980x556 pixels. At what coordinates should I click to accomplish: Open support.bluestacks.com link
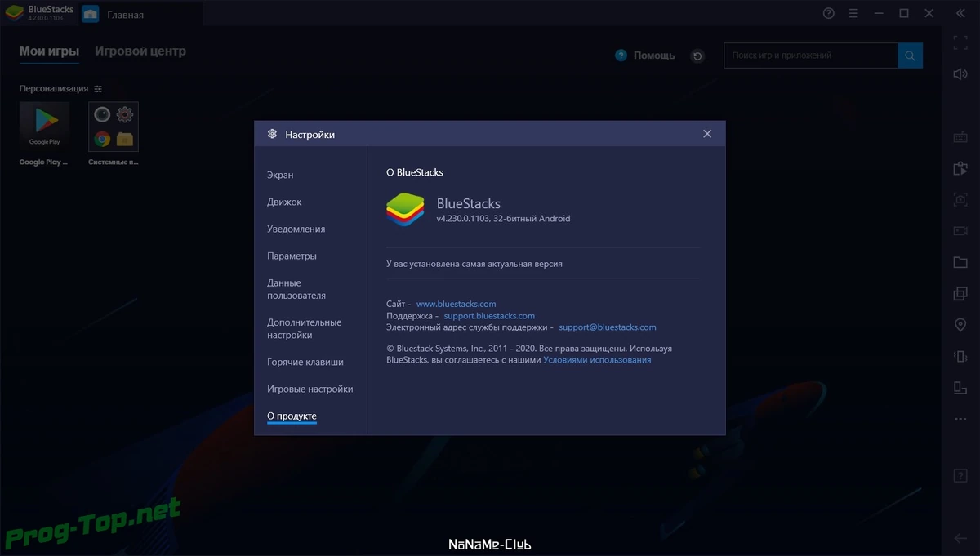click(x=489, y=315)
